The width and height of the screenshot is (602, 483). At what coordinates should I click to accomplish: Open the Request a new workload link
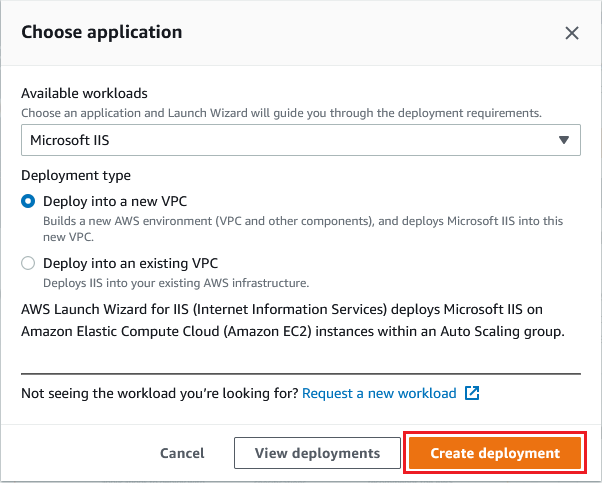coord(379,394)
